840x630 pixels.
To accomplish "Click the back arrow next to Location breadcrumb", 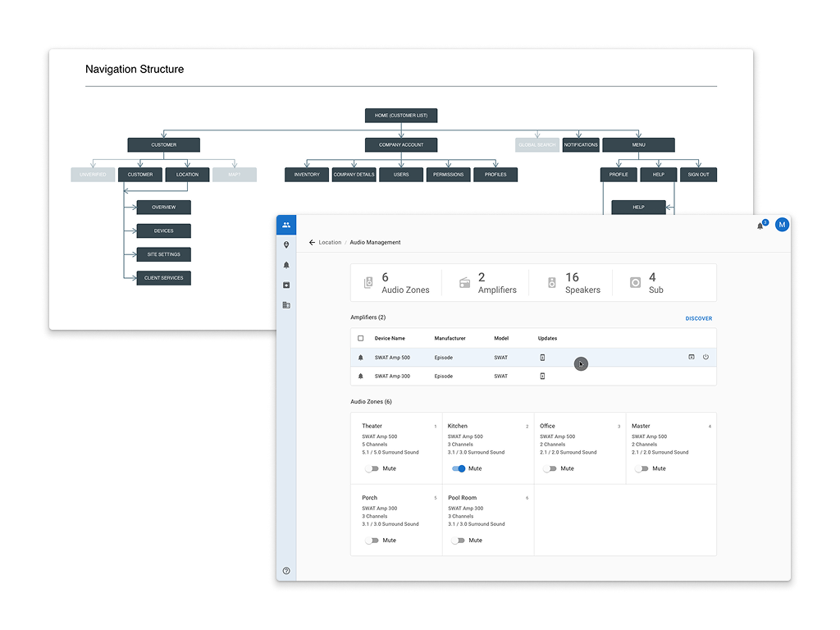I will [x=313, y=242].
